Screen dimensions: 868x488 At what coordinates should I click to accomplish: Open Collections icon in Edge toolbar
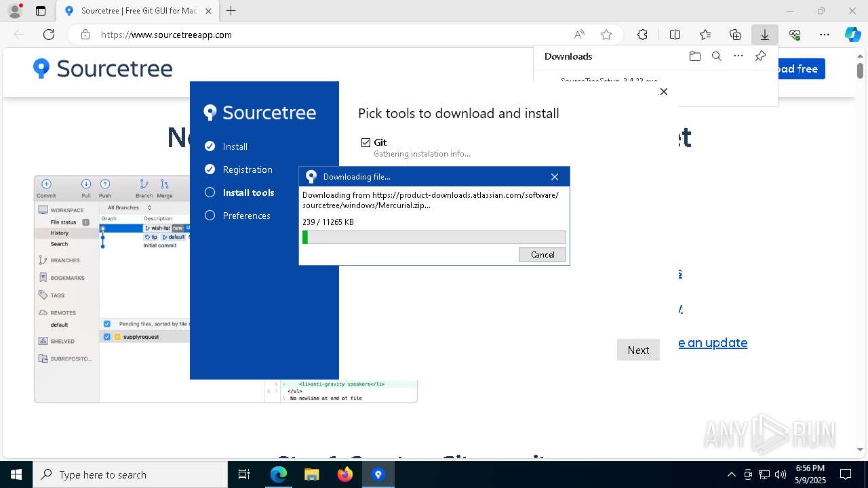[x=735, y=35]
